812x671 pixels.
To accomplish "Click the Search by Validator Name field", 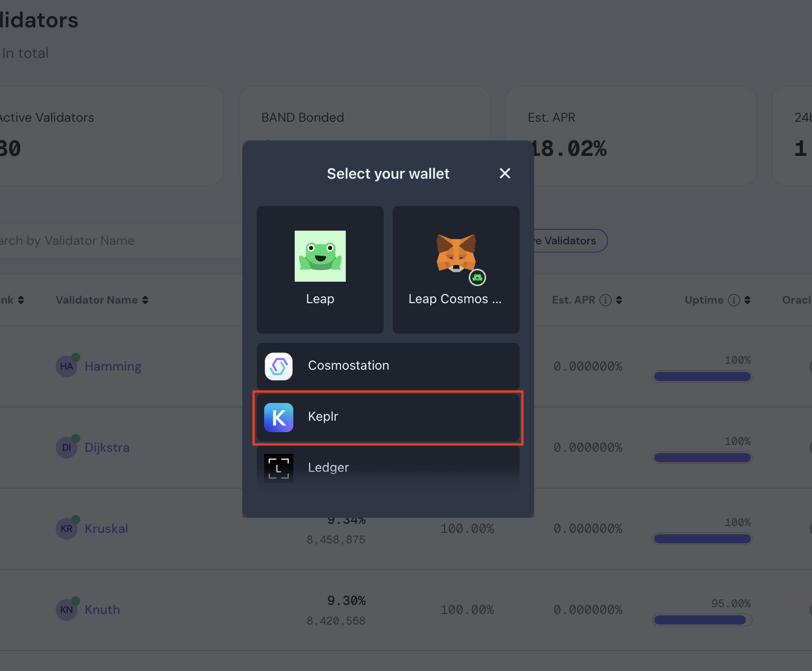I will (91, 240).
